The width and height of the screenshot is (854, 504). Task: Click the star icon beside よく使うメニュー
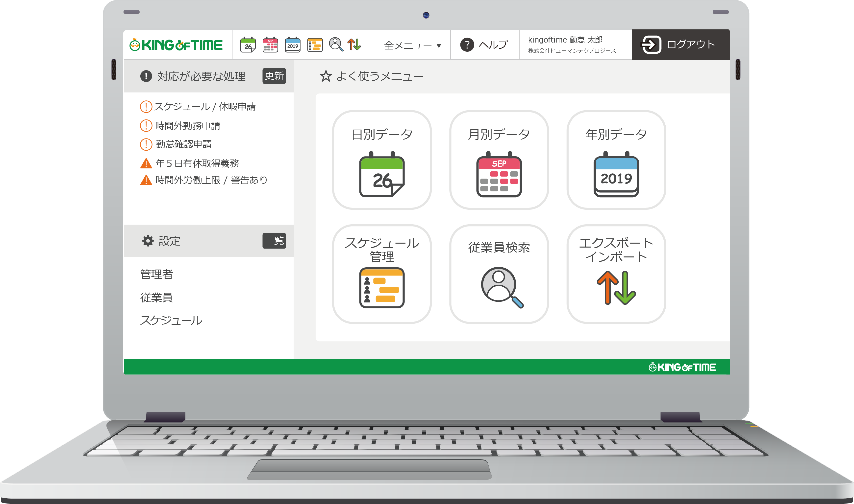pos(326,76)
